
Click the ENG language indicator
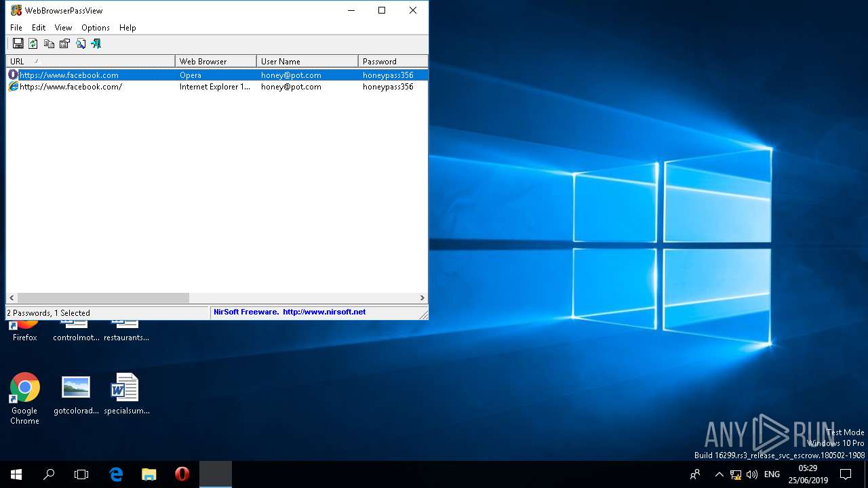[x=772, y=474]
